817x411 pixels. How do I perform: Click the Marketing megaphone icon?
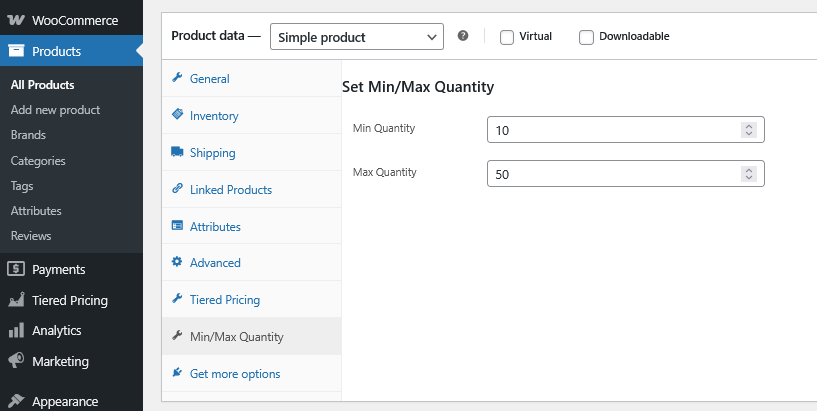(16, 361)
